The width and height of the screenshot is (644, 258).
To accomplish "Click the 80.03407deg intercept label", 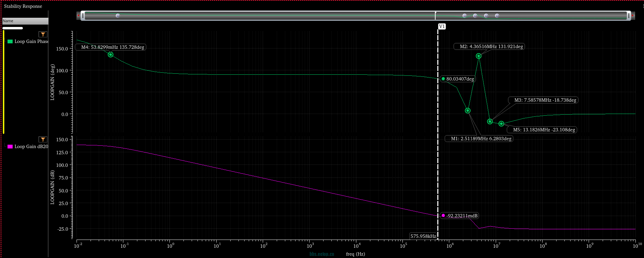I will point(458,79).
